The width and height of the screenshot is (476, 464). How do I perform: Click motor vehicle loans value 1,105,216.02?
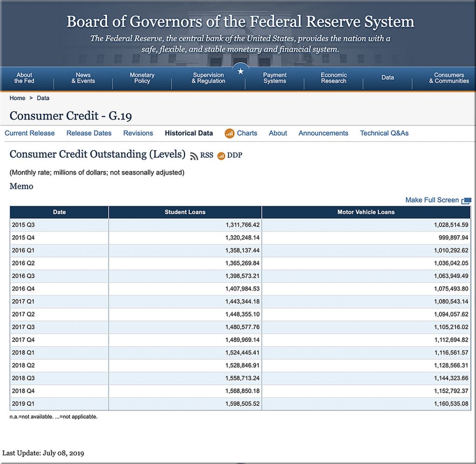coord(451,327)
